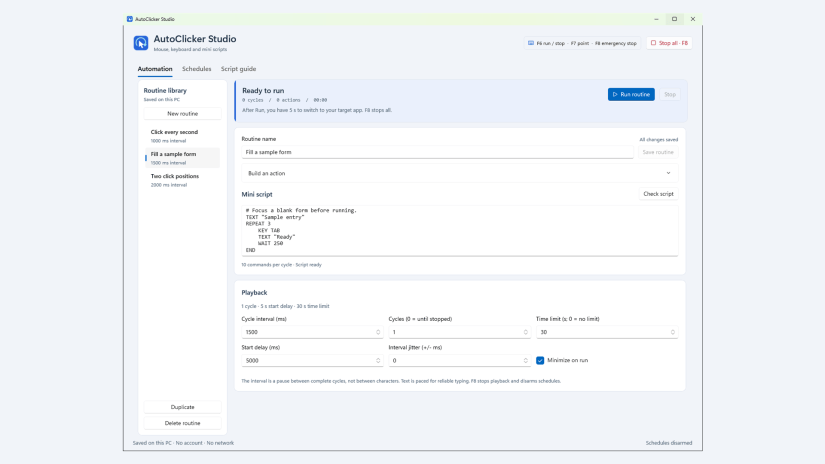This screenshot has width=825, height=464.
Task: Open the Script guide tab
Action: click(238, 69)
